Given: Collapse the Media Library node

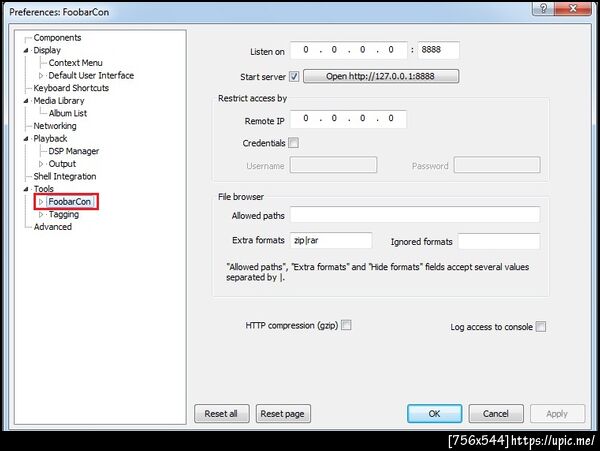Looking at the screenshot, I should (x=26, y=101).
